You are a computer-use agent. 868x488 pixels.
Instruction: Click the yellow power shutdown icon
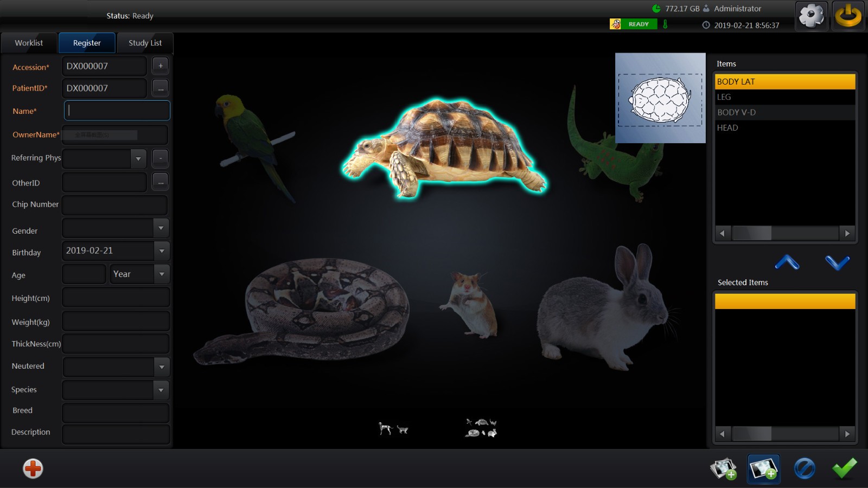point(848,16)
